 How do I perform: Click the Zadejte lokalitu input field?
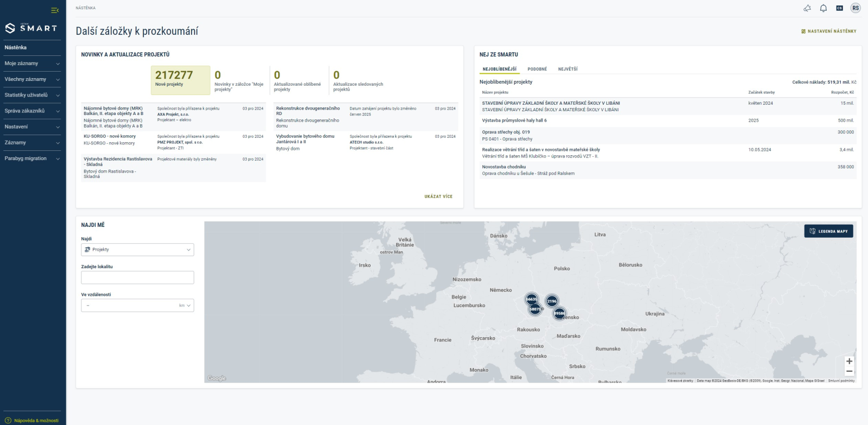[137, 277]
